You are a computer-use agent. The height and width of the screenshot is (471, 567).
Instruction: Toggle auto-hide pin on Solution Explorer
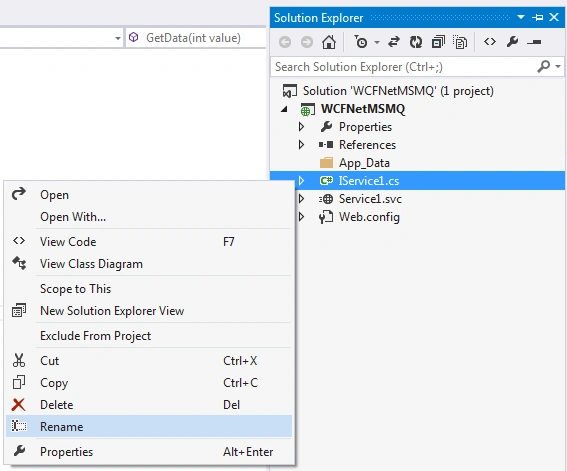pos(537,17)
